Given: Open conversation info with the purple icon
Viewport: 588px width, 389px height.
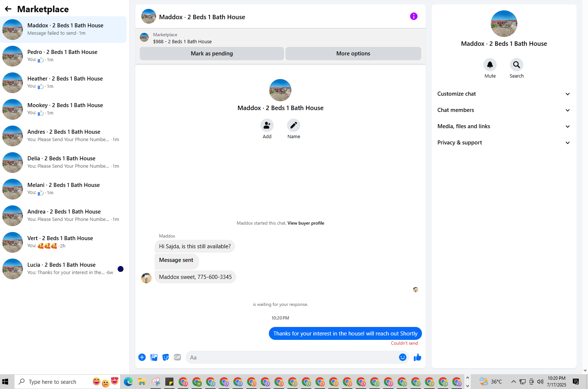Looking at the screenshot, I should tap(414, 16).
